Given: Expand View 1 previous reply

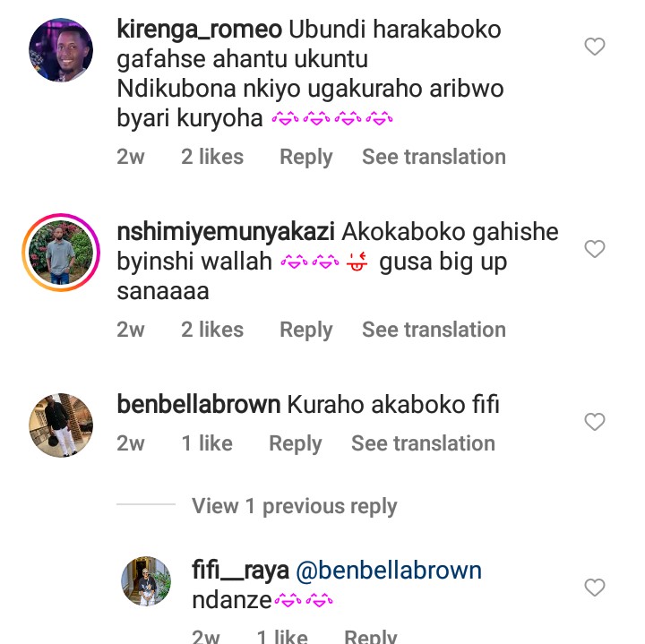Looking at the screenshot, I should click(294, 506).
